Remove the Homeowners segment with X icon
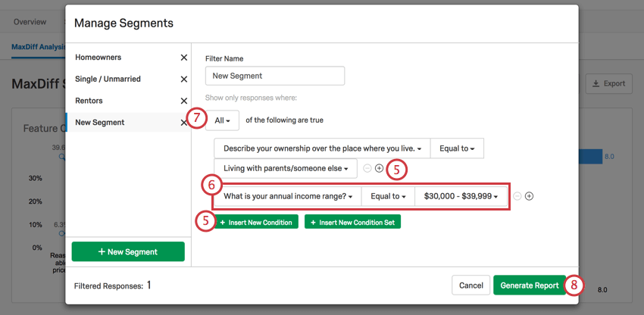Image resolution: width=644 pixels, height=315 pixels. 183,58
